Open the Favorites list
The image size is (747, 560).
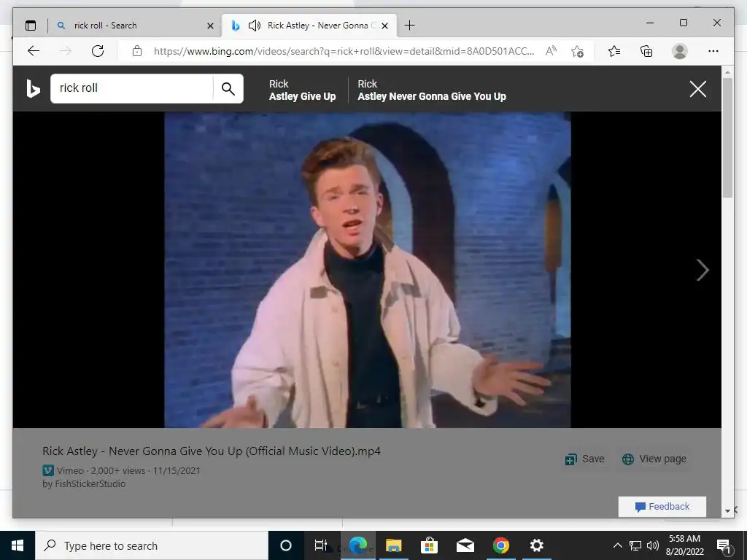tap(614, 51)
